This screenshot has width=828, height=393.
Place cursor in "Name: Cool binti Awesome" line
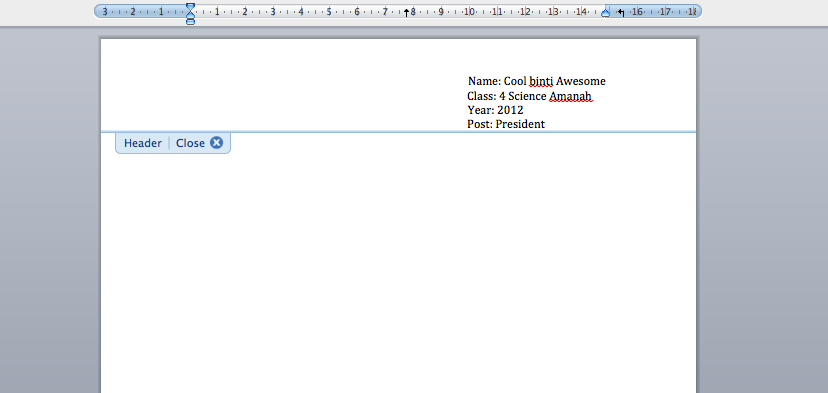click(537, 81)
